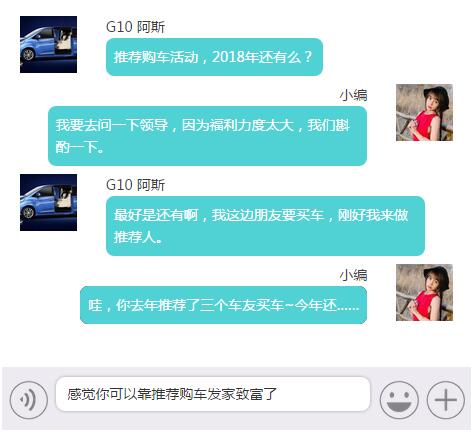The height and width of the screenshot is (432, 473).
Task: Click the first 'G10 阿斯' sender name
Action: [135, 27]
